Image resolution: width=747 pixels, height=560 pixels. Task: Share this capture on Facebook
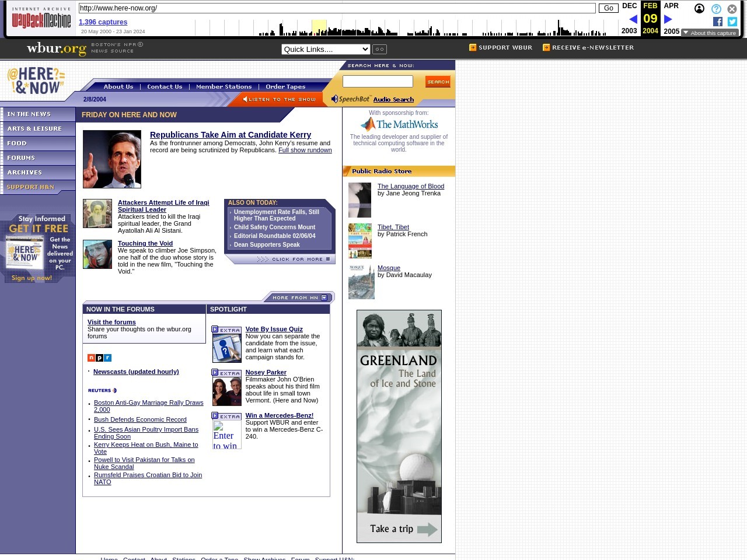coord(718,22)
